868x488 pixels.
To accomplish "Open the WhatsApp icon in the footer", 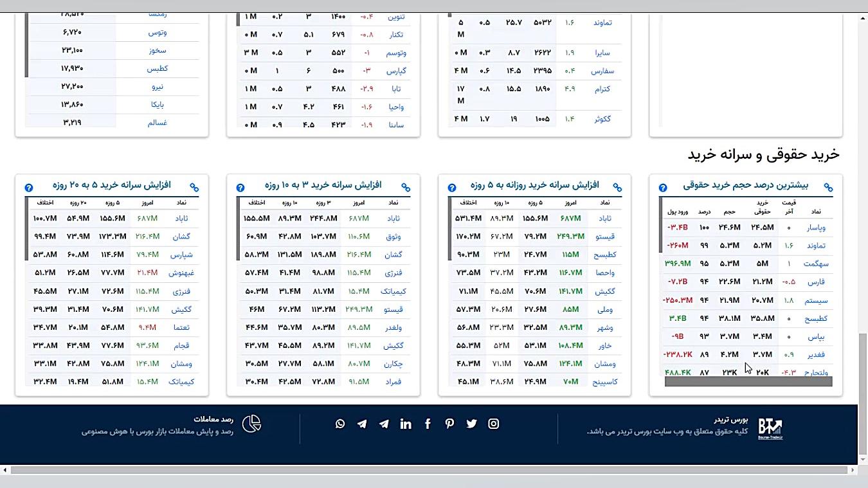I will (340, 424).
